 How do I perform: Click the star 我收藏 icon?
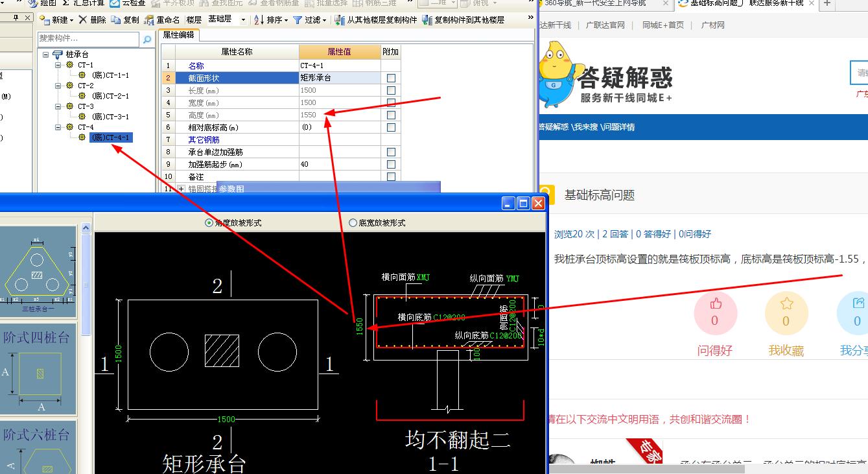pos(786,304)
